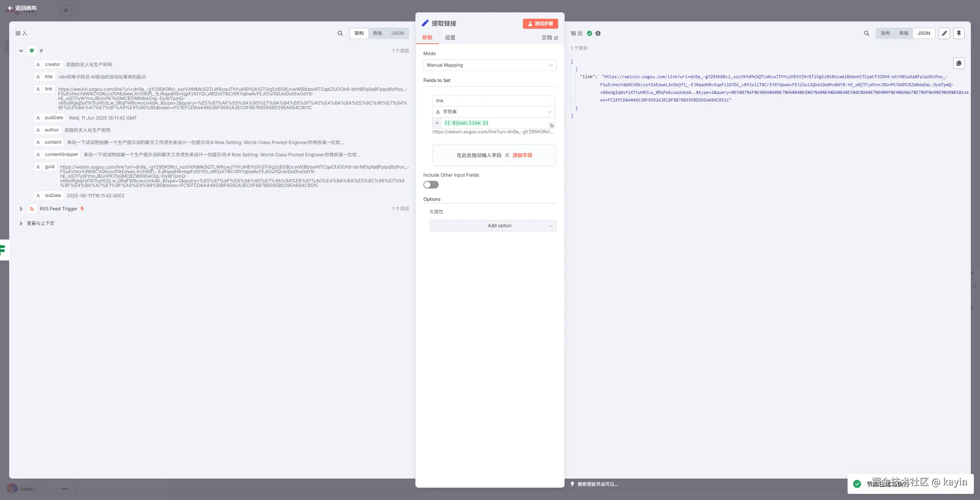Click the input panel search icon
The height and width of the screenshot is (500, 980).
[x=340, y=33]
